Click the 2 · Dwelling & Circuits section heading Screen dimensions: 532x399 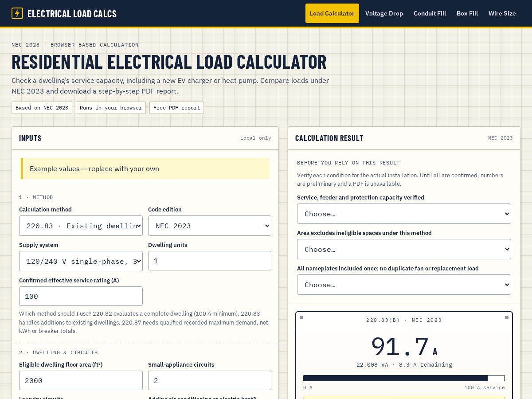[59, 352]
